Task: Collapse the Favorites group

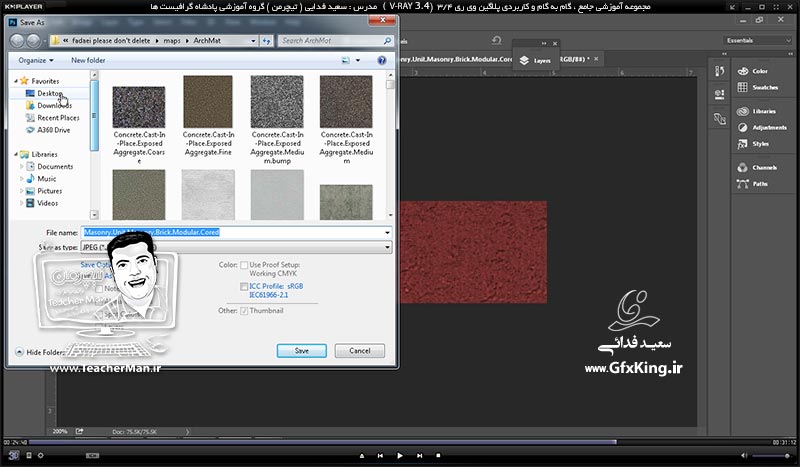Action: (16, 81)
